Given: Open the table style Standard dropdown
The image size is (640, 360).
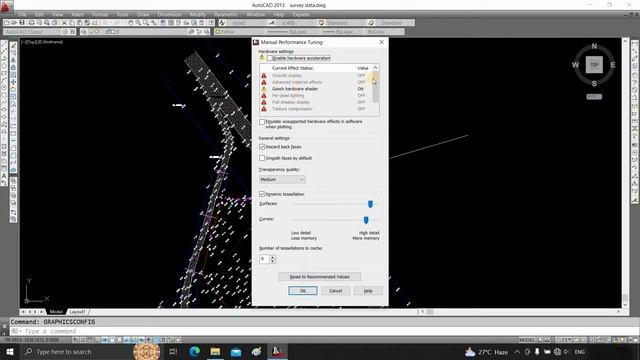Looking at the screenshot, I should coord(345,23).
